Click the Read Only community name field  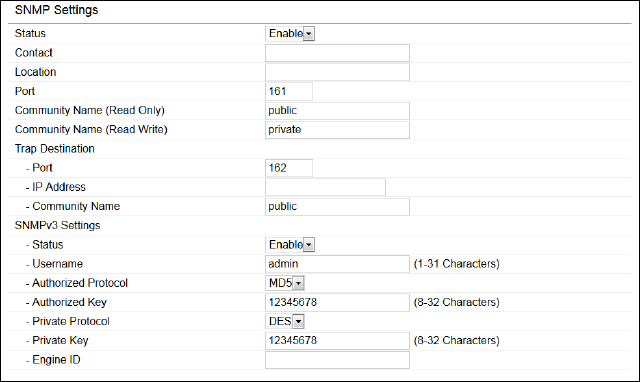(337, 111)
